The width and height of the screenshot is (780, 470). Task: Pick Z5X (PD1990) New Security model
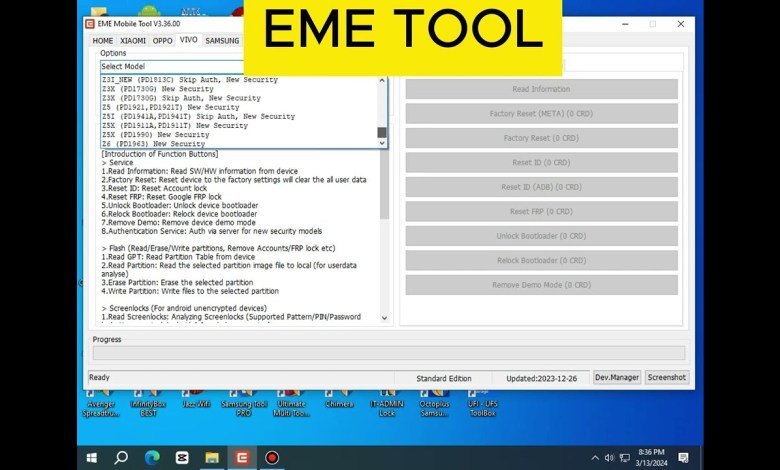pyautogui.click(x=156, y=135)
